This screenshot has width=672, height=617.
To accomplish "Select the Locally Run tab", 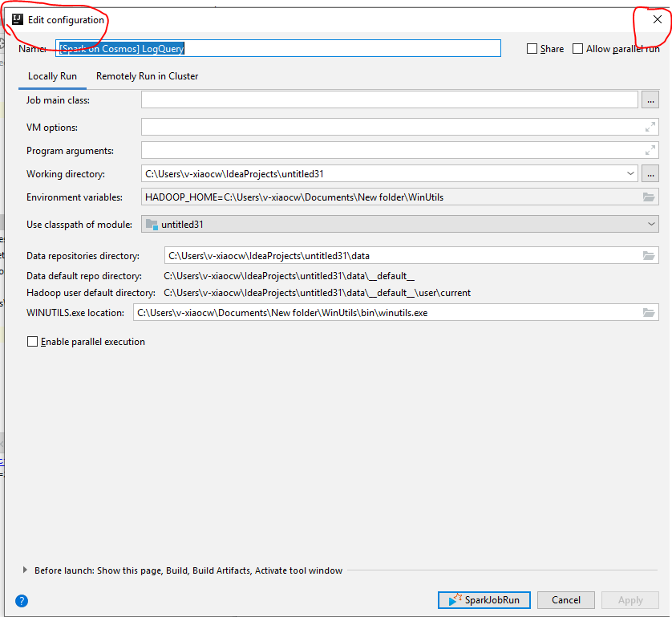I will point(52,75).
